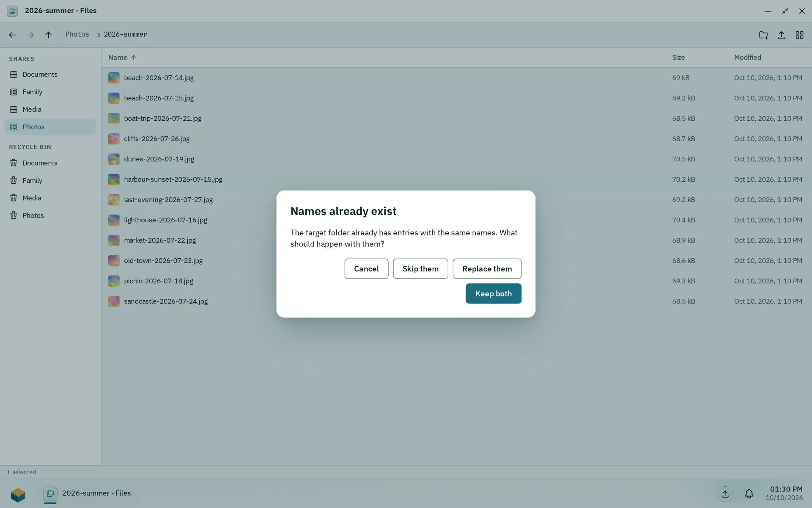This screenshot has height=508, width=812.
Task: Open Family recycle bin
Action: click(50, 180)
